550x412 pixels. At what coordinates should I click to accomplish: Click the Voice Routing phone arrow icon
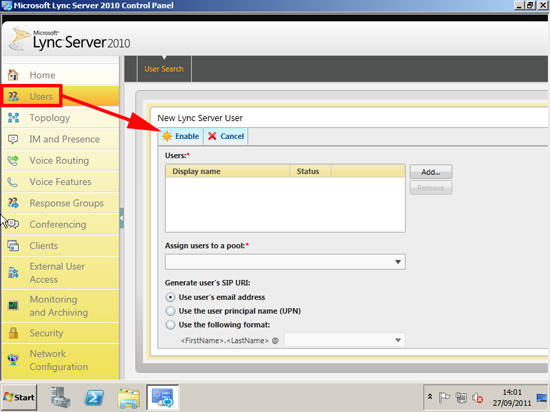13,161
